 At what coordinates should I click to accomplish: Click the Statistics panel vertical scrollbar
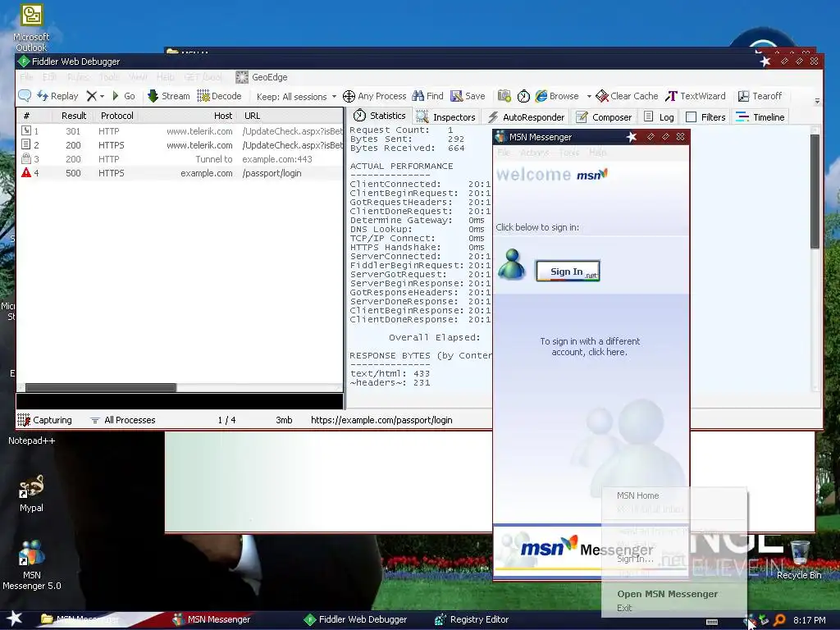point(815,191)
